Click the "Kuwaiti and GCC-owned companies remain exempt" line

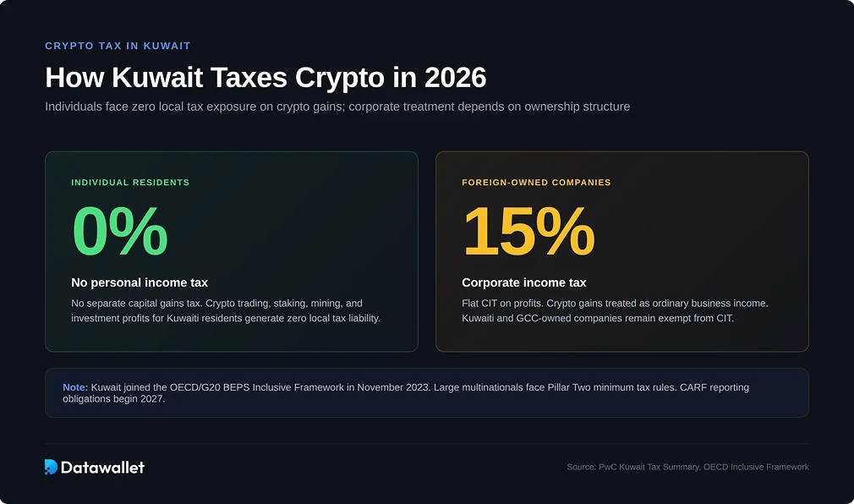pos(599,318)
